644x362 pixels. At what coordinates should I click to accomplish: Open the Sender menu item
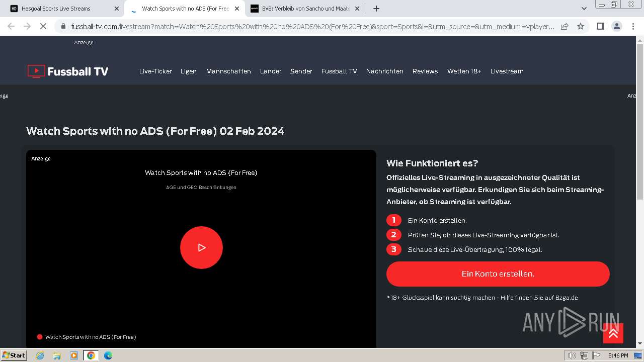coord(301,71)
